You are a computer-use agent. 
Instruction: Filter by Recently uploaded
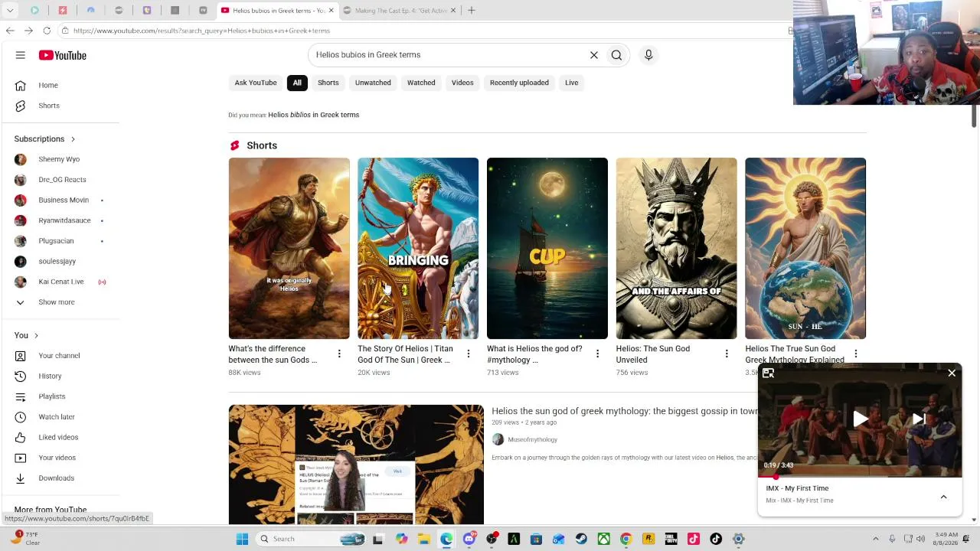[519, 83]
